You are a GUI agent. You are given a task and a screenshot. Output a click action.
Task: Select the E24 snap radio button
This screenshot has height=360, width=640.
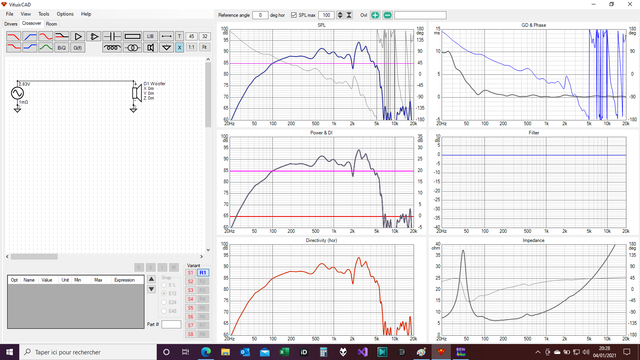tap(164, 302)
